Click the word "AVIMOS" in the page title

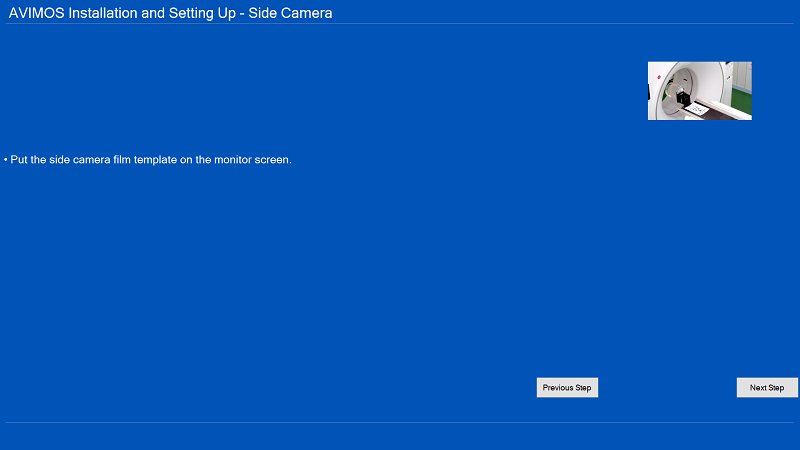(36, 13)
